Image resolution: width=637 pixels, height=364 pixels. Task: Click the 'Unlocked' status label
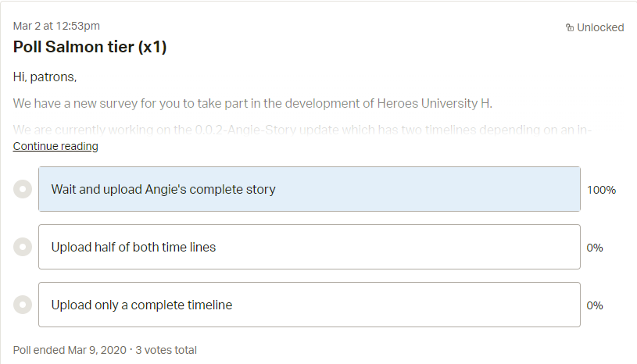point(600,27)
